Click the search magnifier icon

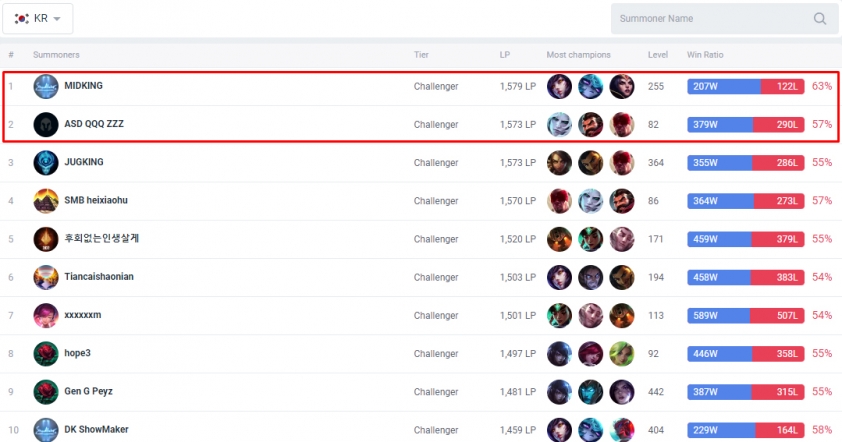pyautogui.click(x=819, y=19)
